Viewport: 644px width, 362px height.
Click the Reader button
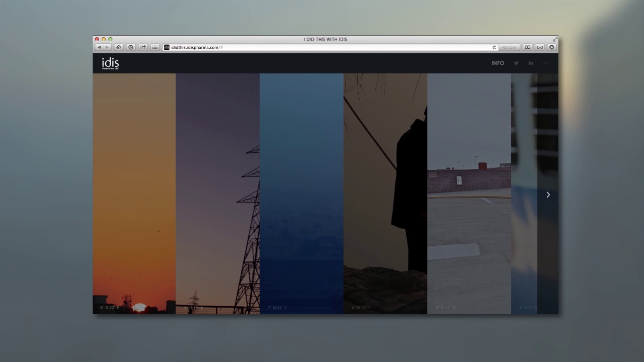(509, 47)
